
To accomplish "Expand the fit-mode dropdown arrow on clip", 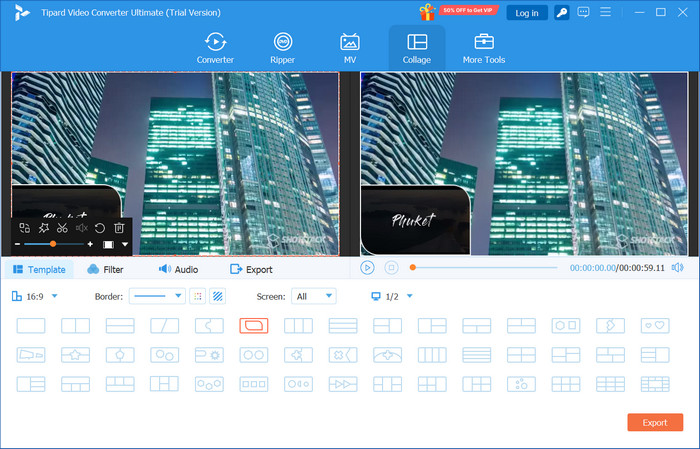I will (125, 245).
